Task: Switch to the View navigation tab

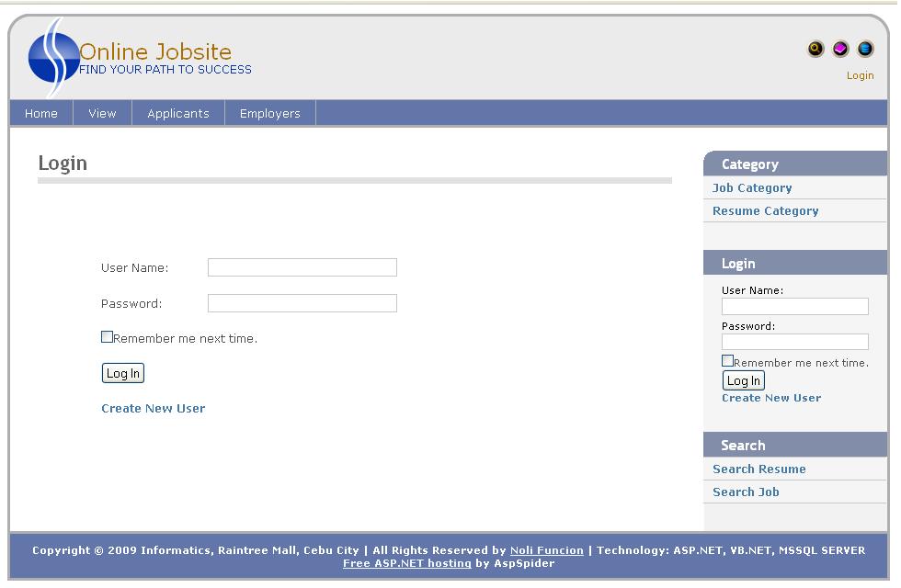Action: tap(102, 113)
